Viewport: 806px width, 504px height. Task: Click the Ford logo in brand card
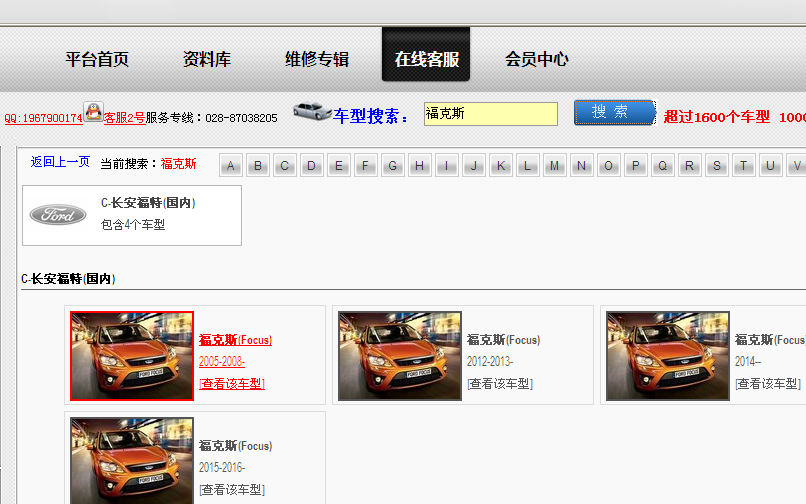click(x=58, y=215)
